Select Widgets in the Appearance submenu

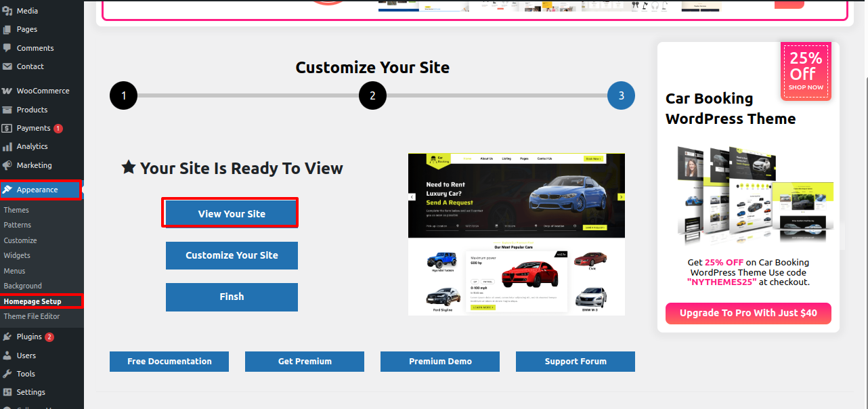pyautogui.click(x=17, y=255)
